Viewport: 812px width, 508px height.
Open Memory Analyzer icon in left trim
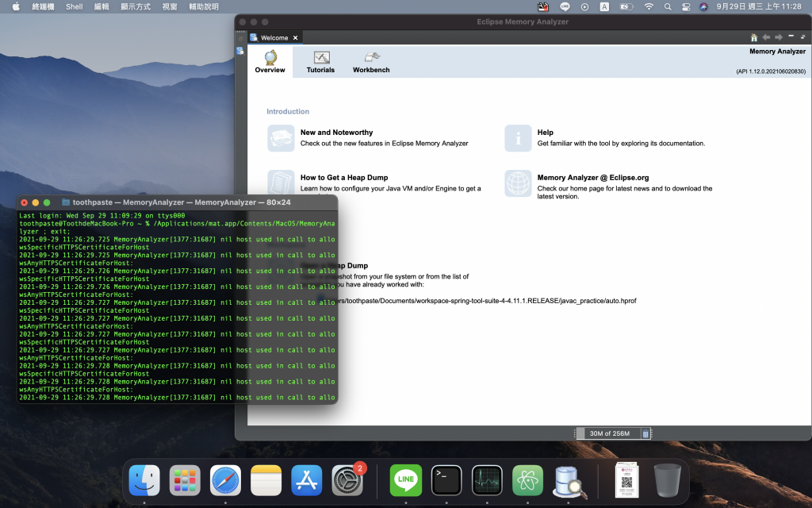tap(240, 51)
